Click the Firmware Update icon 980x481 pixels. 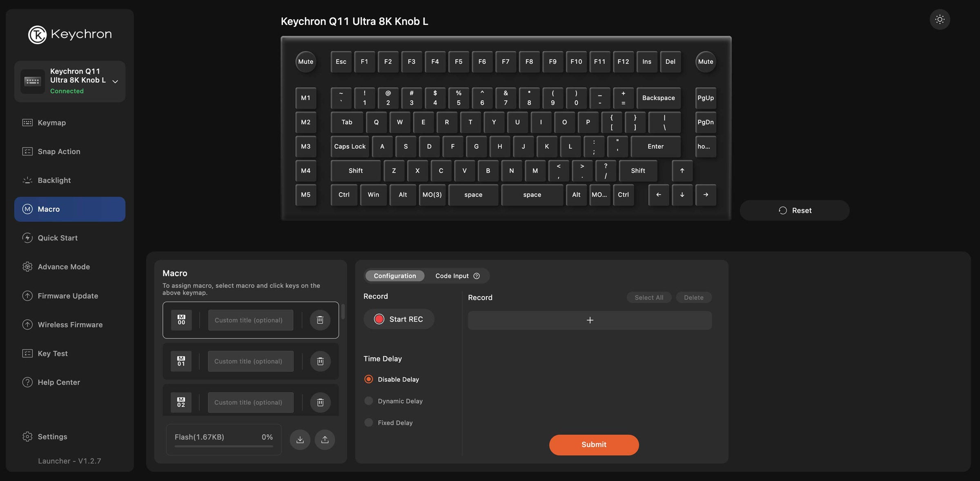tap(27, 296)
